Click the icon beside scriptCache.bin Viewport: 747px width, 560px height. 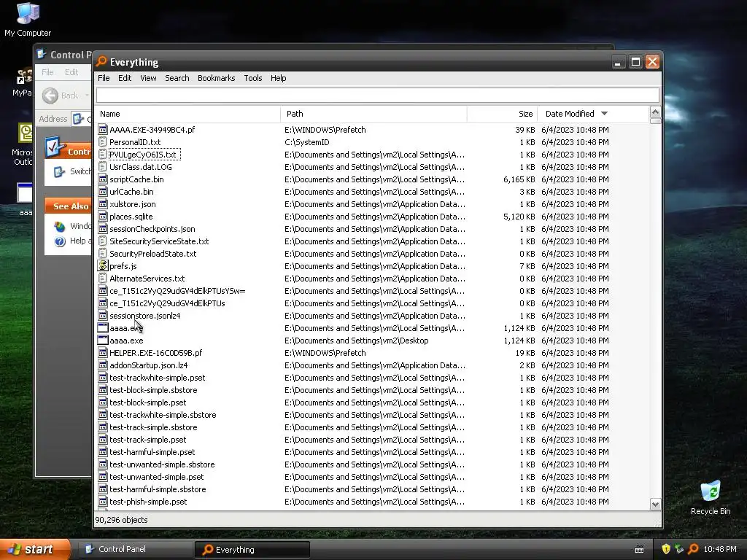click(x=102, y=179)
